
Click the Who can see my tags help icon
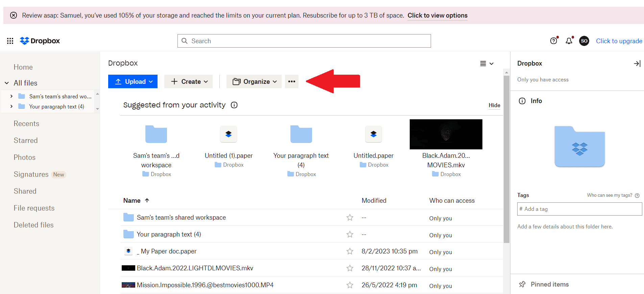[x=637, y=195]
